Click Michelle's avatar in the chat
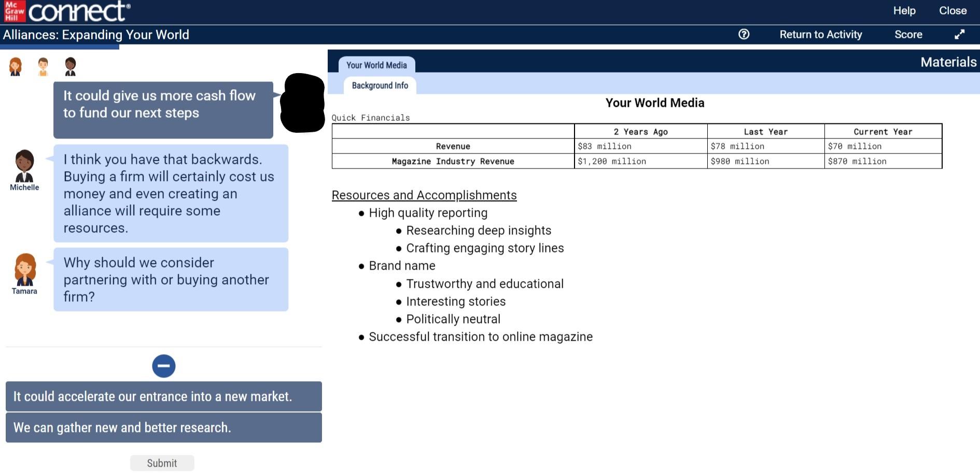This screenshot has width=980, height=476. point(24,166)
